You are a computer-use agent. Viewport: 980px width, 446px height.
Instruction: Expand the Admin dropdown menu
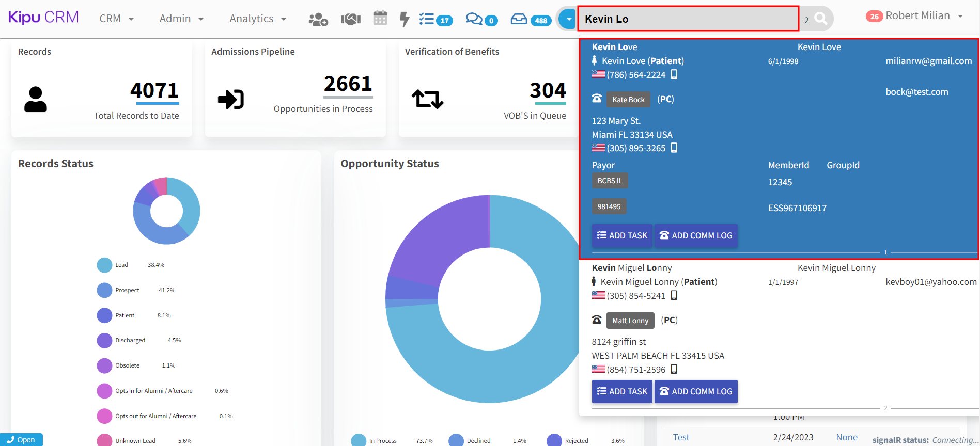point(181,19)
